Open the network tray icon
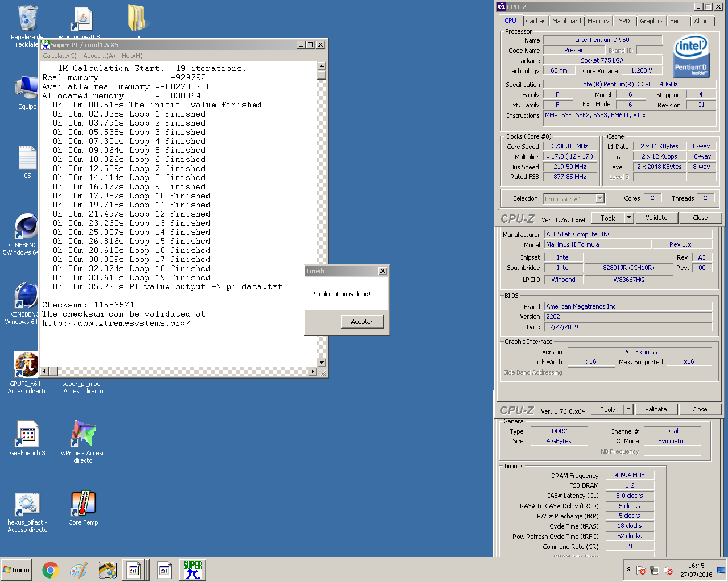The image size is (728, 582). coord(655,570)
